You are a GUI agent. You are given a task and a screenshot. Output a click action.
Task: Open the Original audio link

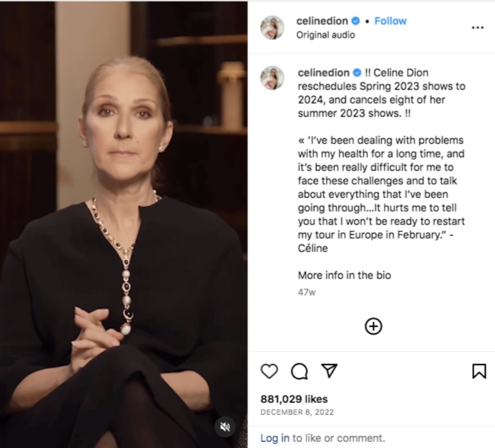click(x=326, y=35)
